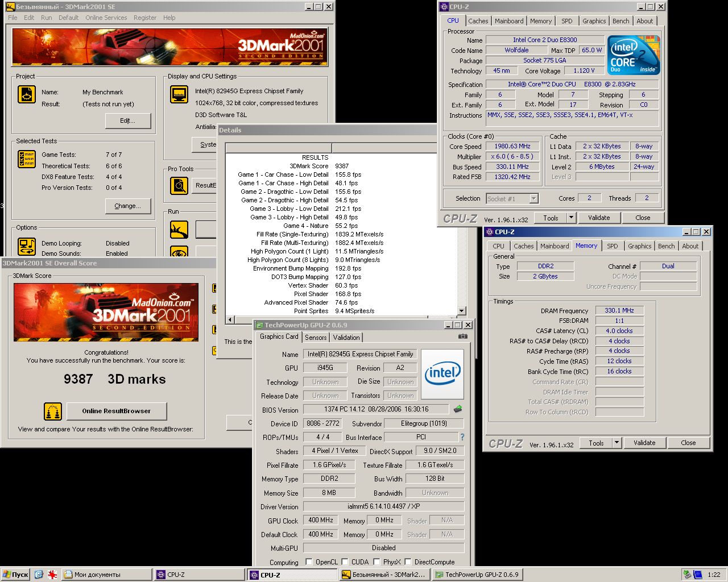Switch to TechPowerUp GPU-Z taskbar button
The width and height of the screenshot is (728, 582).
[x=477, y=575]
